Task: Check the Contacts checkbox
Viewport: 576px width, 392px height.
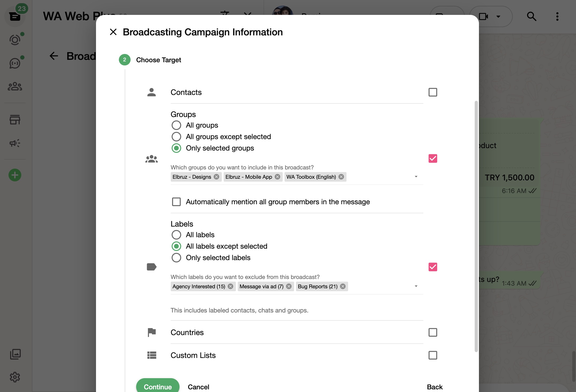Action: (433, 92)
